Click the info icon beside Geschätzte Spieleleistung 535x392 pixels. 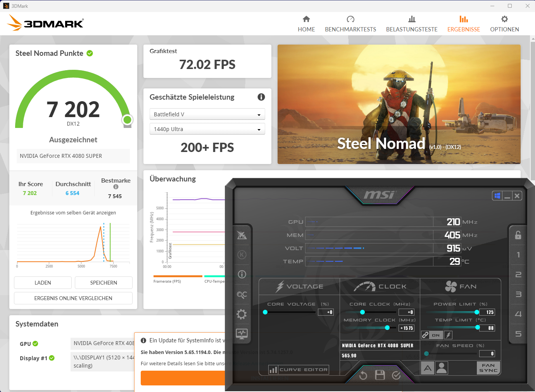coord(261,97)
